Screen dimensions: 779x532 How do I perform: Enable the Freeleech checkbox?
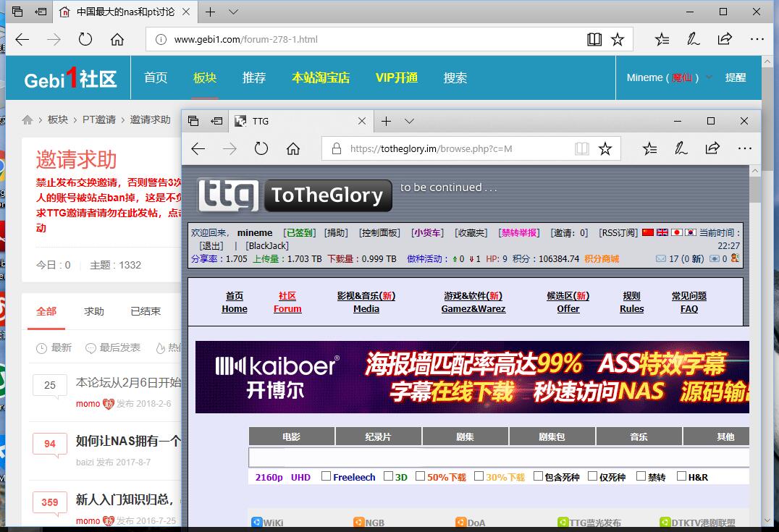click(326, 476)
